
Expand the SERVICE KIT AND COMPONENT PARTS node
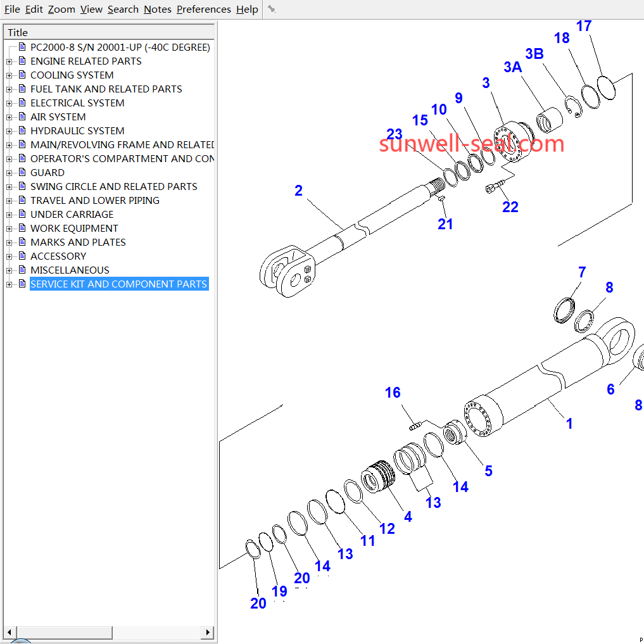(x=9, y=284)
